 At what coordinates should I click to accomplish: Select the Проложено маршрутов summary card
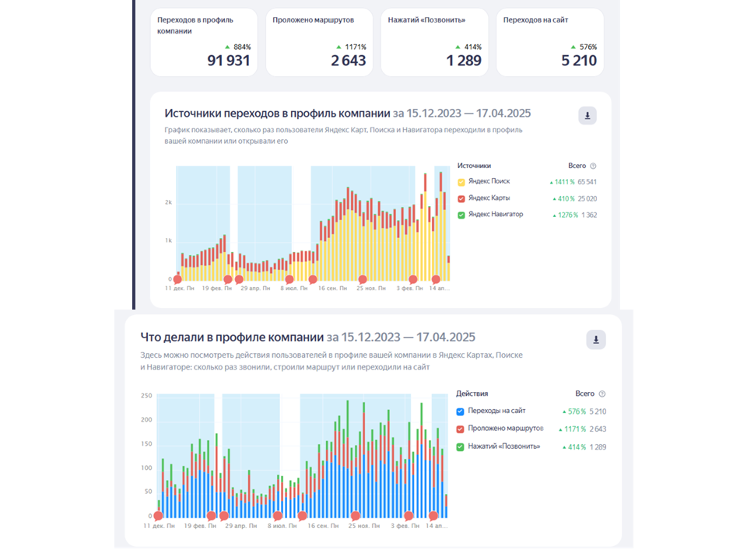[318, 43]
